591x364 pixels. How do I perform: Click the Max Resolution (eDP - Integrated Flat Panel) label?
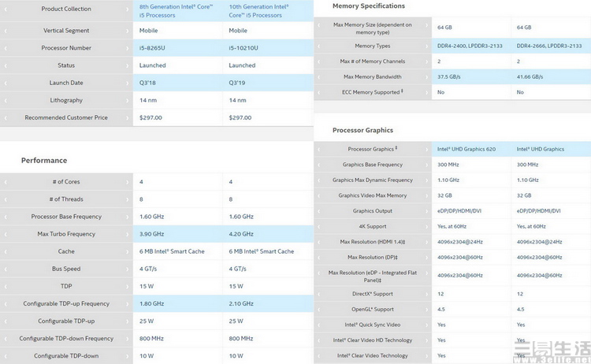click(x=373, y=277)
